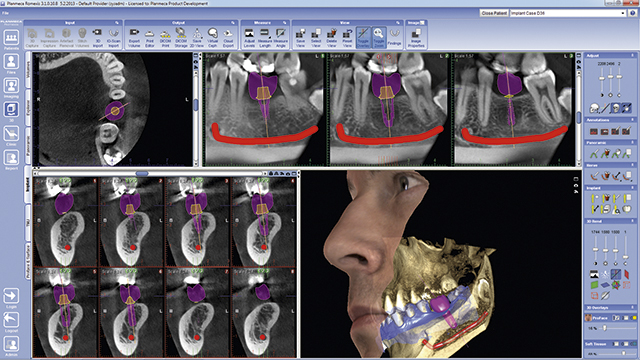Open the Virtual Ceph tool
Image resolution: width=640 pixels, height=360 pixels.
[212, 38]
